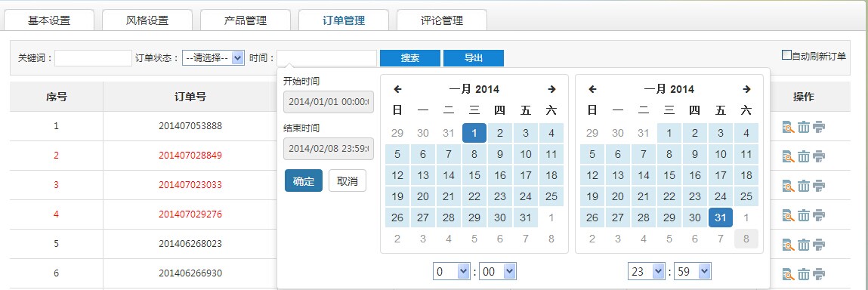The height and width of the screenshot is (290, 868).
Task: Click start-time calendar title 一月 2014
Action: click(474, 89)
